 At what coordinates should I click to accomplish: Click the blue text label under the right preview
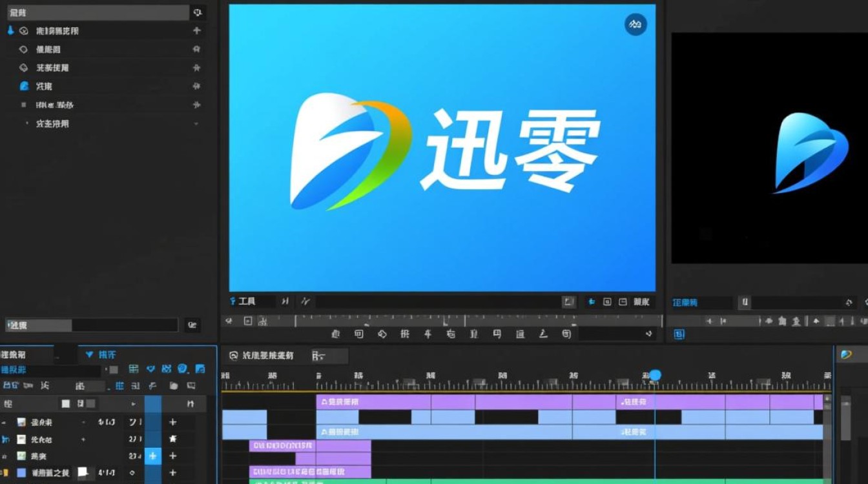coord(685,302)
